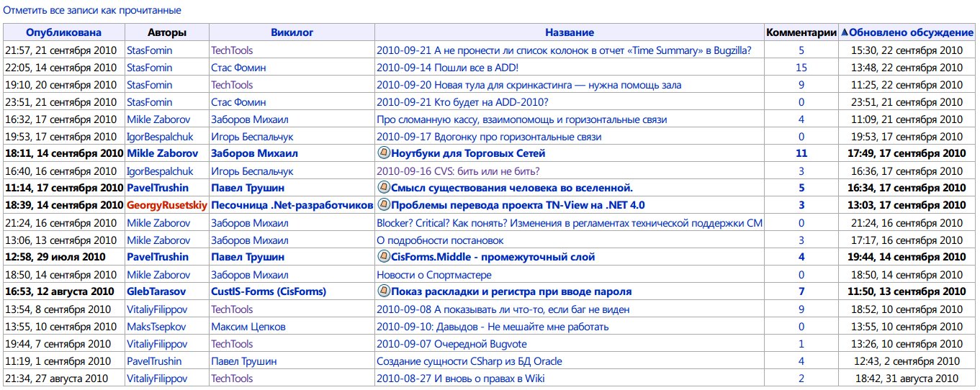Open 11 comments of 'Ноутбуки для Торговых Сетей'

click(x=801, y=153)
